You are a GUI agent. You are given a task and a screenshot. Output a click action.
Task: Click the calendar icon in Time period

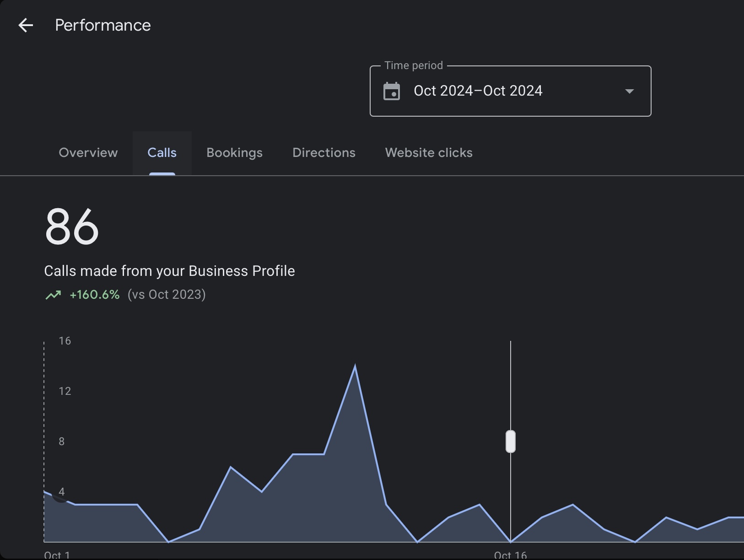pos(392,91)
